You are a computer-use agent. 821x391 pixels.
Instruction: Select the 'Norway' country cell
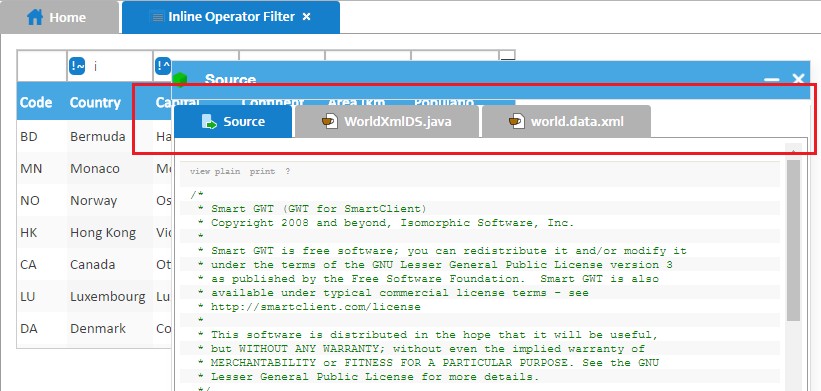(x=110, y=200)
